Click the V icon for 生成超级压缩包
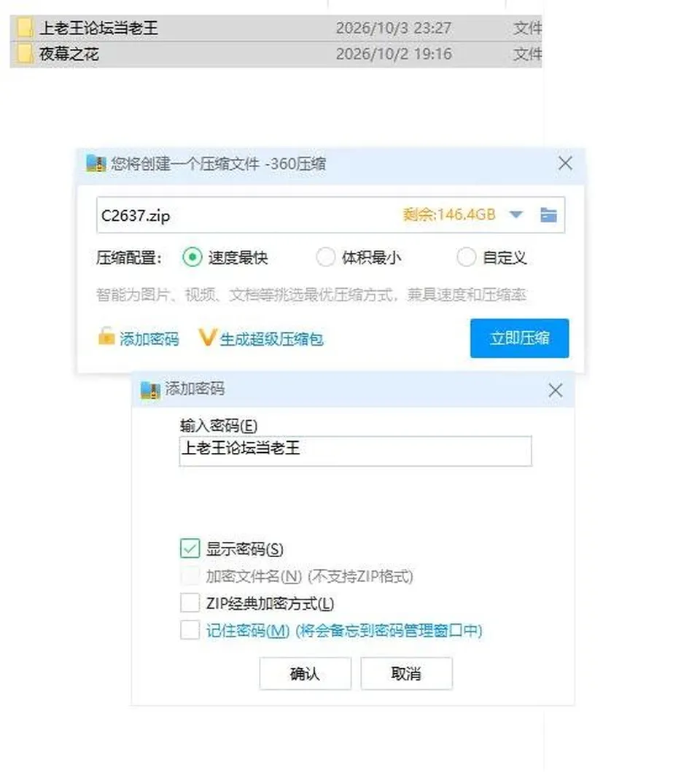The image size is (700, 773). point(207,338)
